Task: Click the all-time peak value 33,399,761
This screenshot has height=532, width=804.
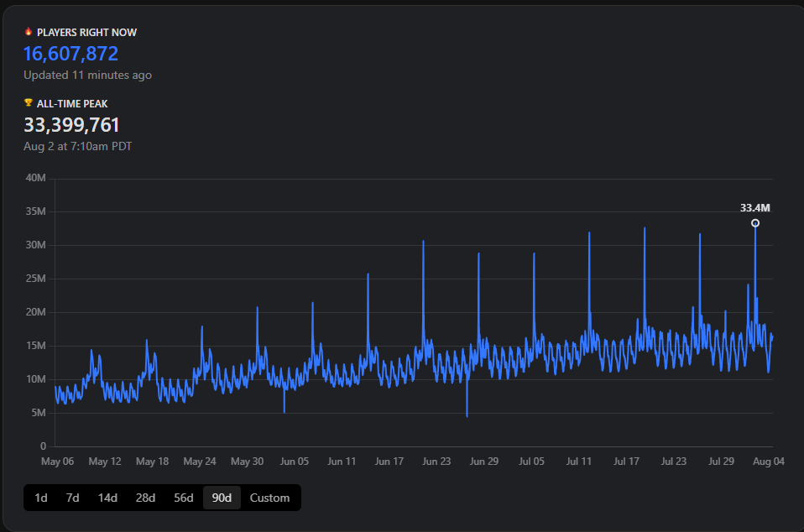Action: tap(71, 124)
